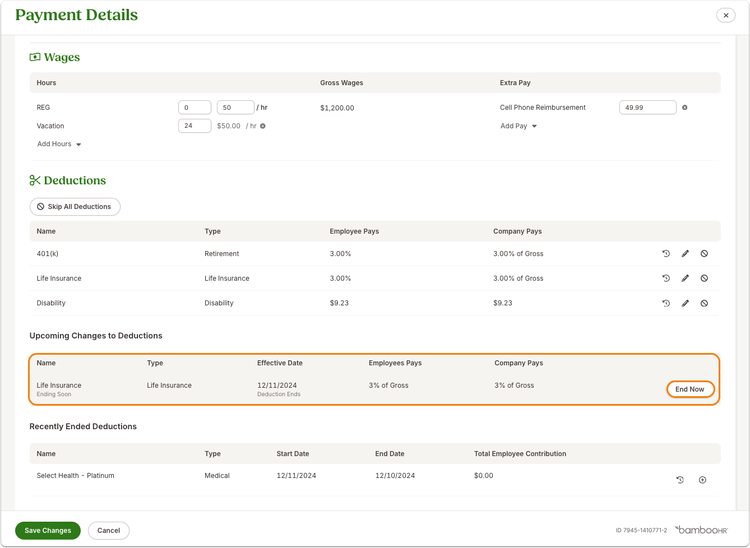This screenshot has width=750, height=548.
Task: Edit the Vacation hours field showing 24
Action: (x=195, y=126)
